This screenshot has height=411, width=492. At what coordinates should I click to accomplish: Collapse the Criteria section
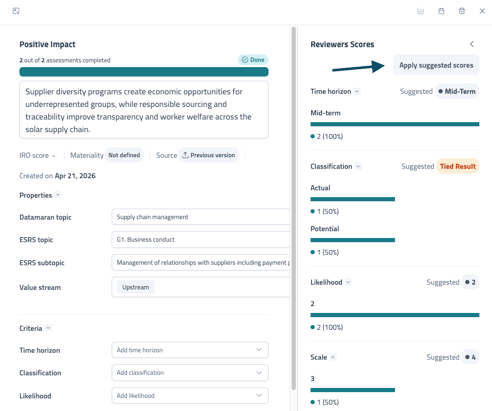click(48, 328)
